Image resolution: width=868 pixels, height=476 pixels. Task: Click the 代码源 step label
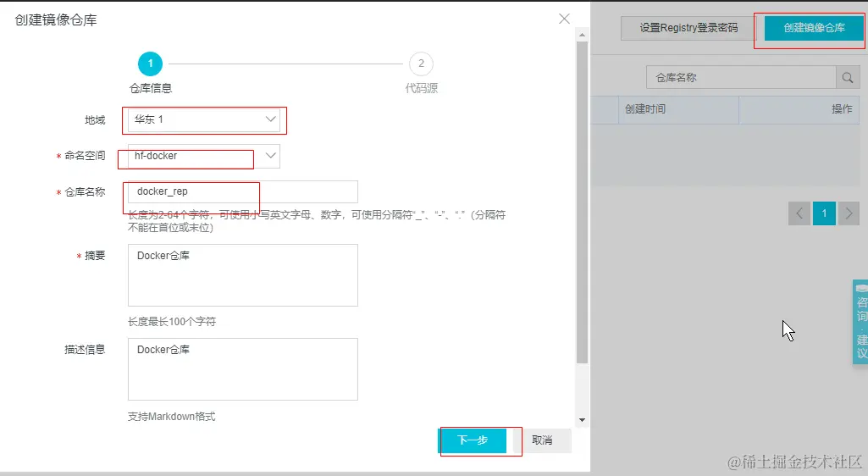[421, 88]
